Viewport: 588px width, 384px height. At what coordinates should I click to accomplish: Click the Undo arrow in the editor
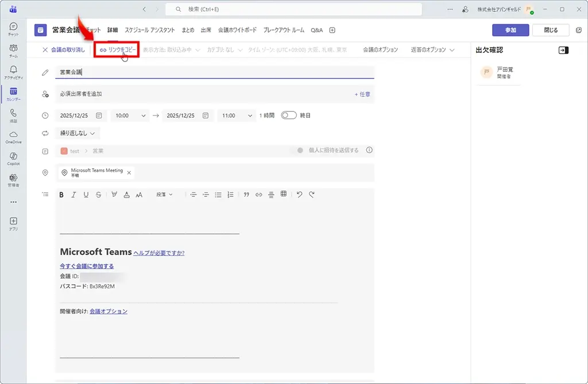299,195
